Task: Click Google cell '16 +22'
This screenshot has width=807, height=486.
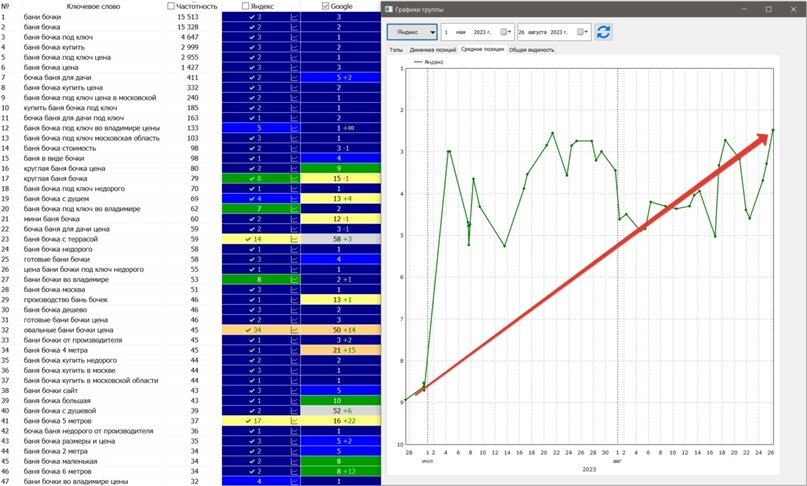Action: click(341, 421)
